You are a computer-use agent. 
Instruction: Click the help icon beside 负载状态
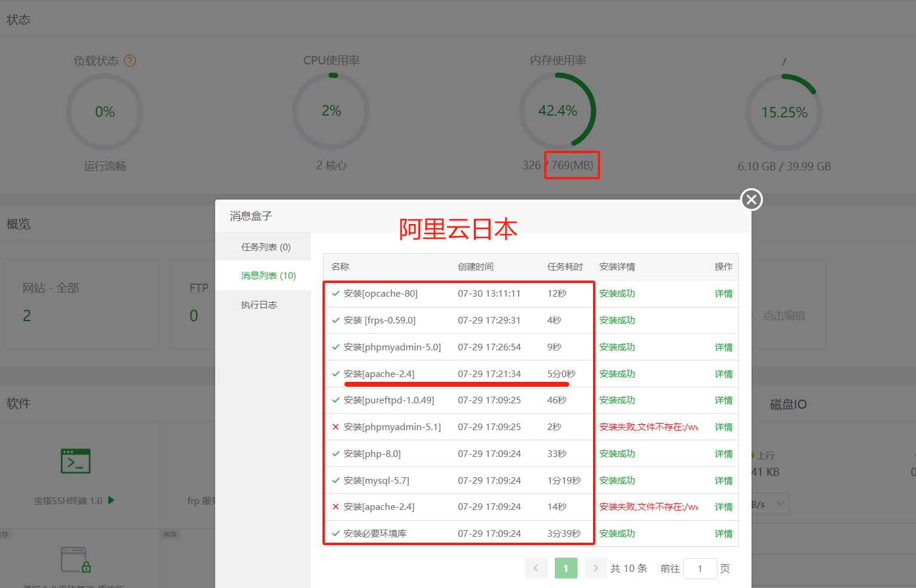[x=130, y=61]
